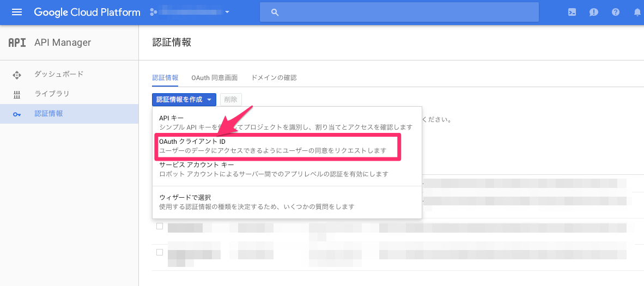This screenshot has height=286, width=644.
Task: Tick the last row checkbox
Action: tap(160, 252)
